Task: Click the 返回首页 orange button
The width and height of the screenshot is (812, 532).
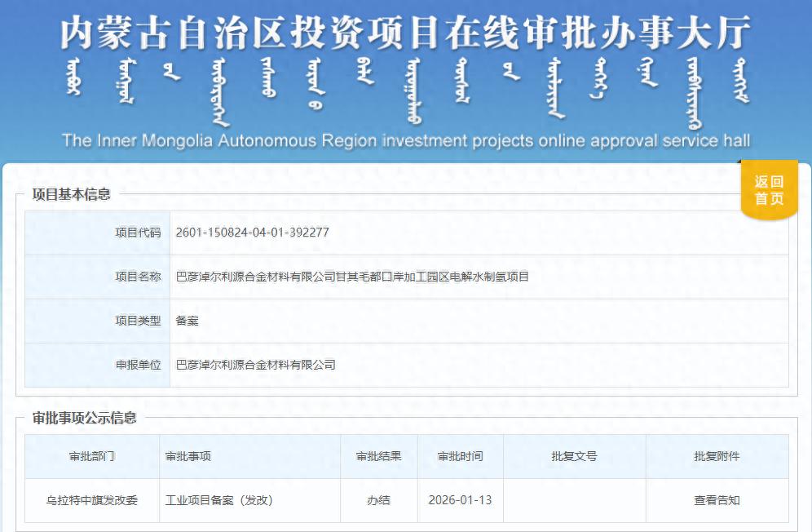Action: tap(768, 189)
